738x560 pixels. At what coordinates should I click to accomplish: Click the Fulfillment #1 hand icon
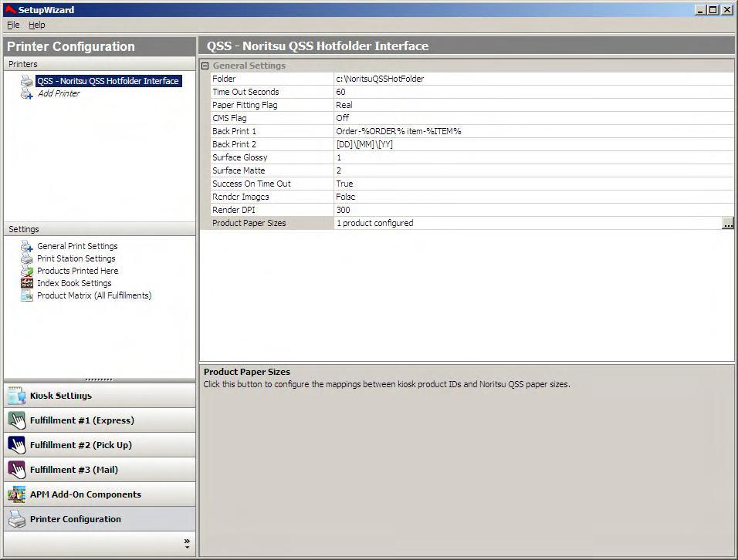[x=17, y=420]
